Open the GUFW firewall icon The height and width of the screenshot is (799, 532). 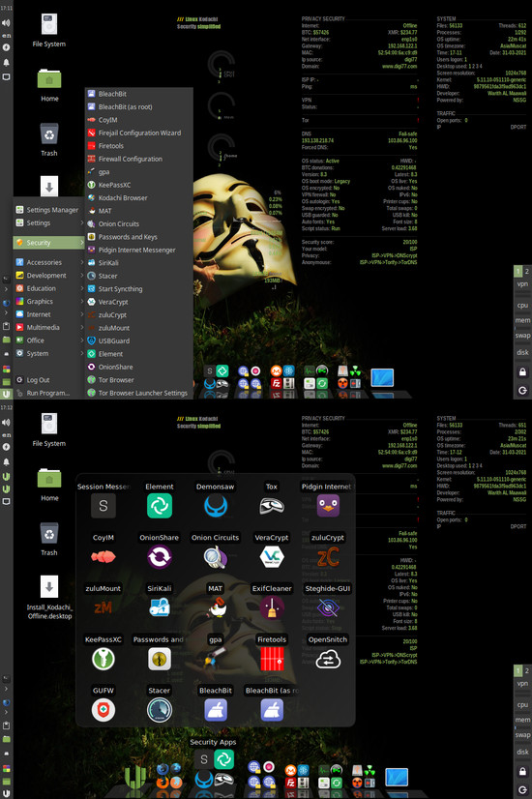[103, 710]
